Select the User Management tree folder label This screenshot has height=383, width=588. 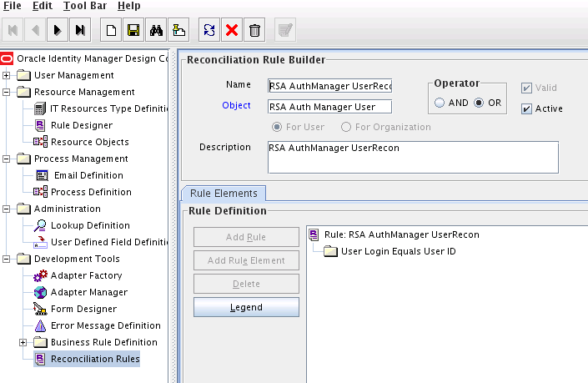click(x=74, y=75)
